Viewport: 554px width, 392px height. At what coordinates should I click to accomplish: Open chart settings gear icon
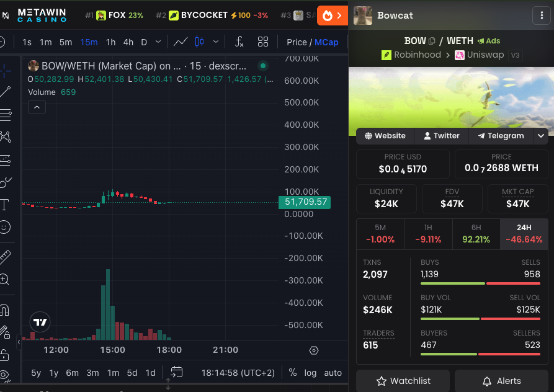tap(314, 350)
